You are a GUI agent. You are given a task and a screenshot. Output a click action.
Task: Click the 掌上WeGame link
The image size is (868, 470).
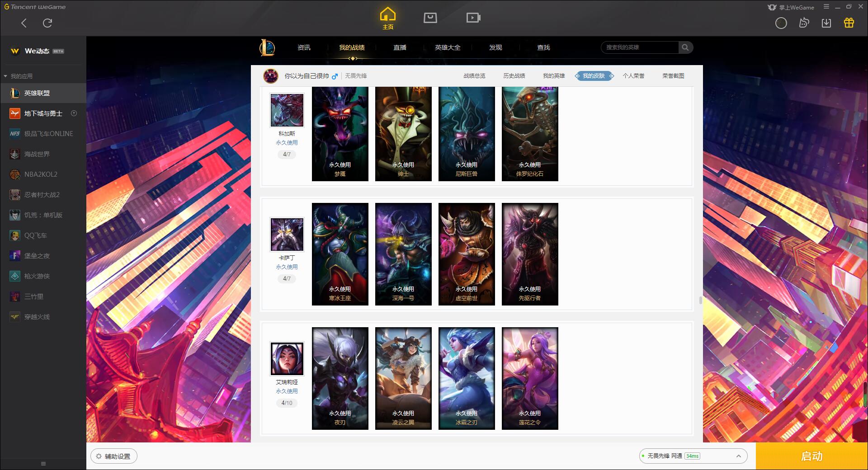[791, 7]
